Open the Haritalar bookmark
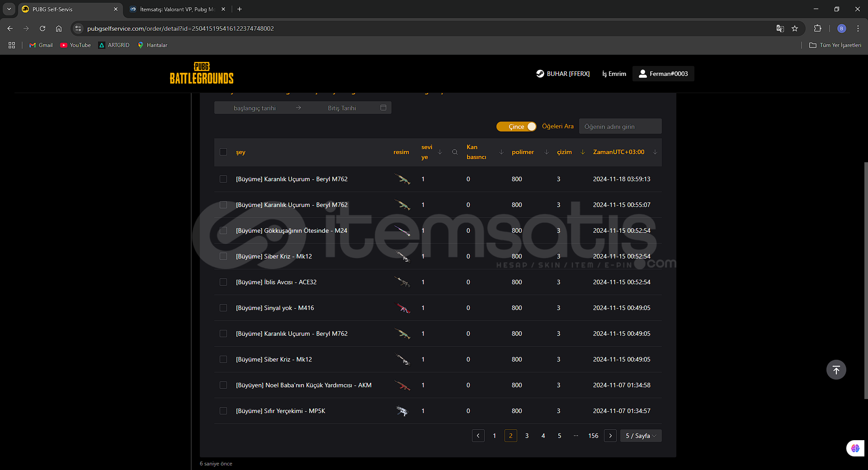868x470 pixels. [x=152, y=45]
